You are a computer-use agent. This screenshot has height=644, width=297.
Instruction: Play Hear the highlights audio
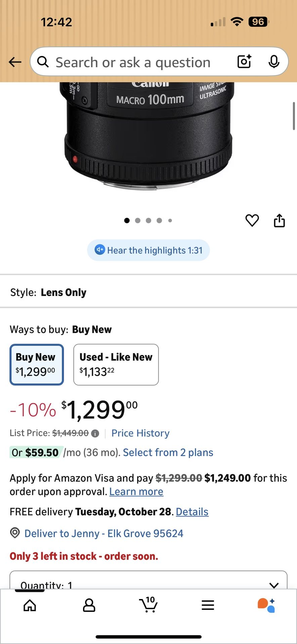148,250
